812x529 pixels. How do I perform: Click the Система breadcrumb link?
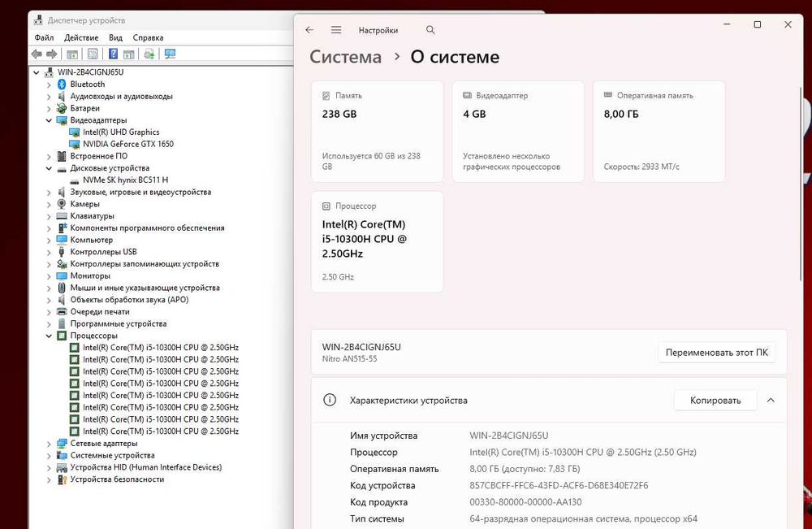pos(345,57)
